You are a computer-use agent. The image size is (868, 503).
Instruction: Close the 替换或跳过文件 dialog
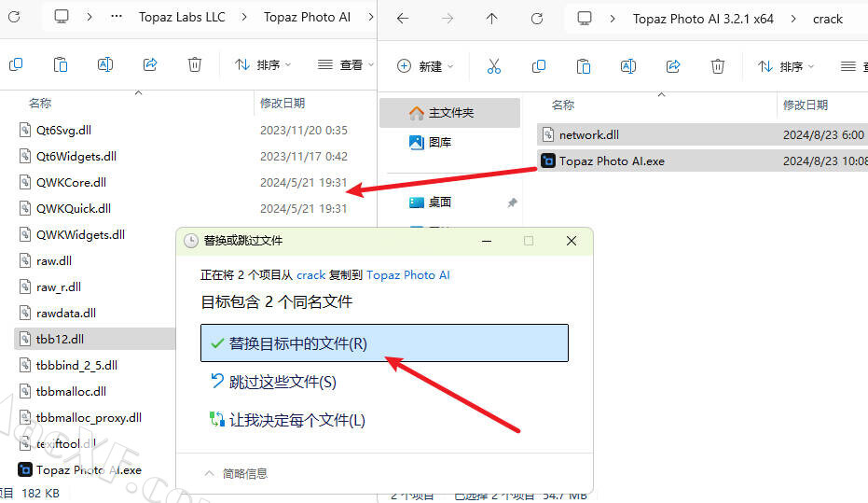(x=572, y=241)
